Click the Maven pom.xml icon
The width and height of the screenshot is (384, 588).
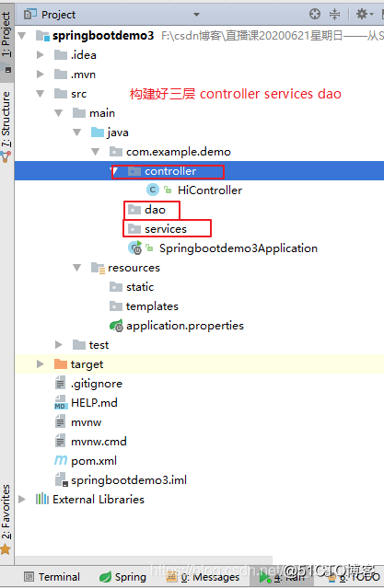pos(61,460)
